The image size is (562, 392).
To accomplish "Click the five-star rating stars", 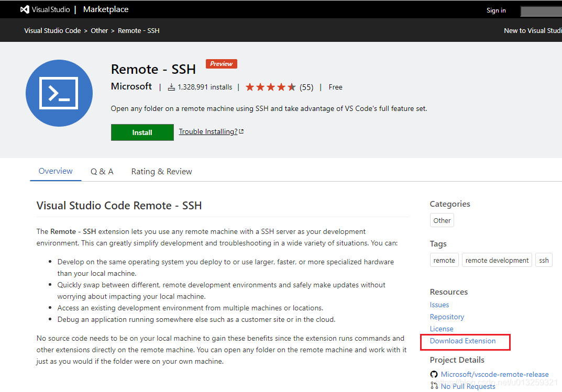I will coord(271,87).
